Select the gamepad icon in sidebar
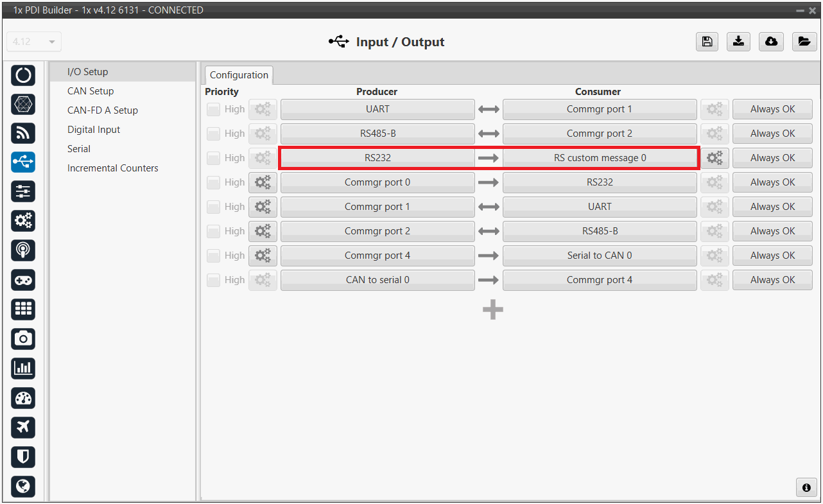Image resolution: width=823 pixels, height=504 pixels. click(x=23, y=280)
